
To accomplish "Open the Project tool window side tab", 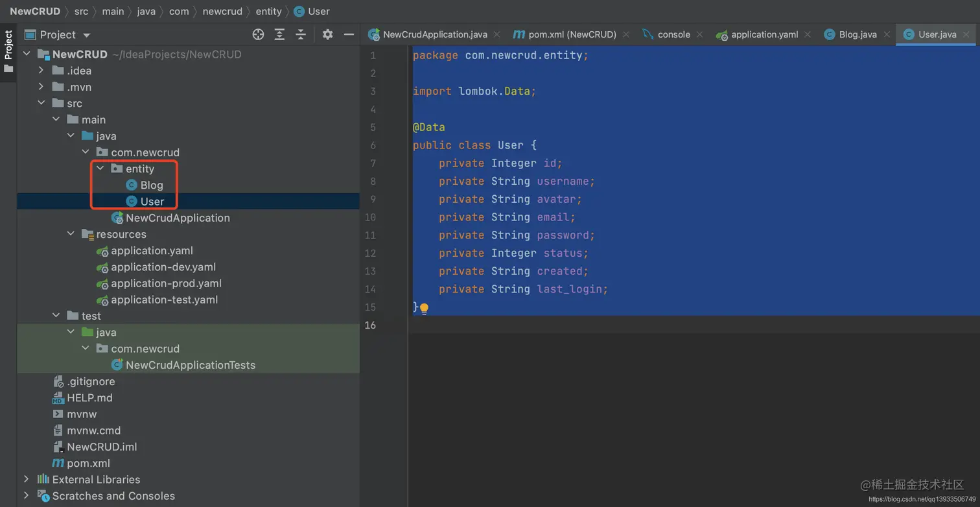I will click(8, 53).
